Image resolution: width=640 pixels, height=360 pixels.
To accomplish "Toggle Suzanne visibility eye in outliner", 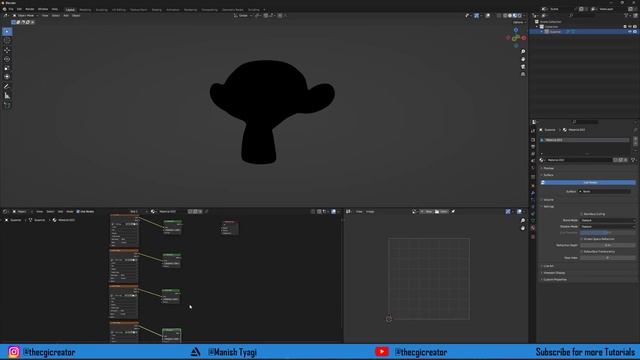I will tap(630, 31).
